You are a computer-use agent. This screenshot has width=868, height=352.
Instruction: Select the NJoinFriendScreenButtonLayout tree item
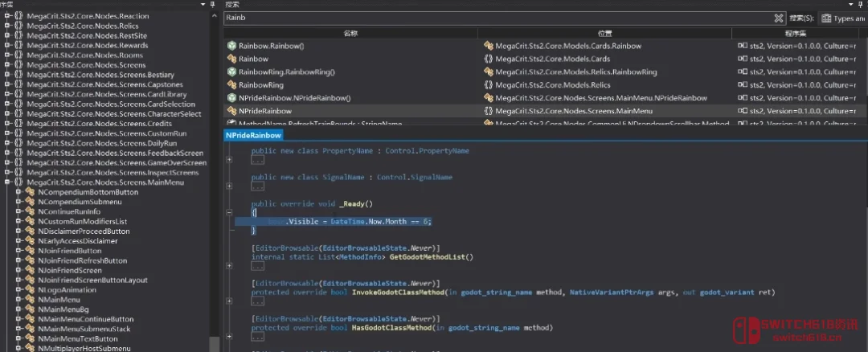point(92,280)
